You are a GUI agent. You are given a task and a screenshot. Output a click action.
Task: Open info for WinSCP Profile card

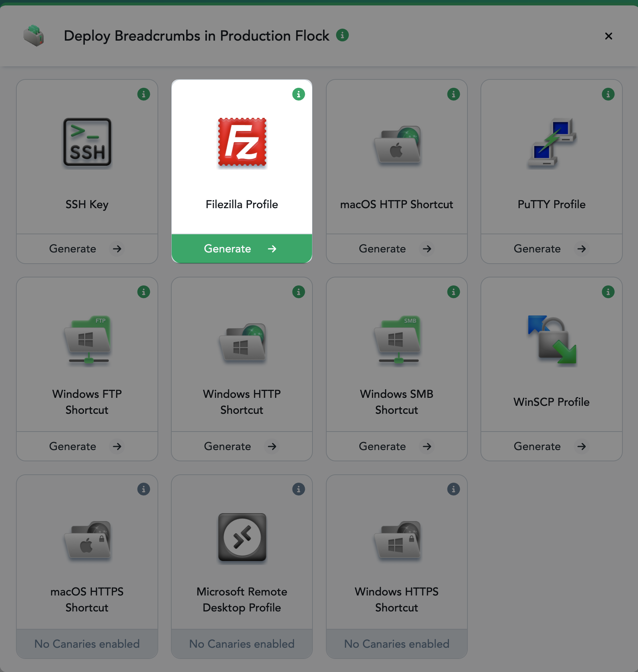tap(608, 292)
